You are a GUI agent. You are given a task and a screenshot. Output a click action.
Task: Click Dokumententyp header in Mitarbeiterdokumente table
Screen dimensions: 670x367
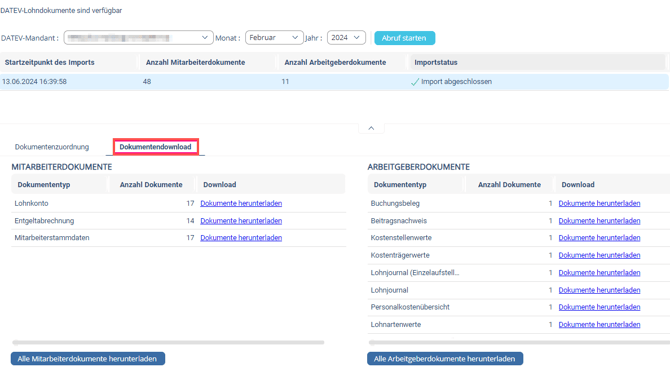44,185
